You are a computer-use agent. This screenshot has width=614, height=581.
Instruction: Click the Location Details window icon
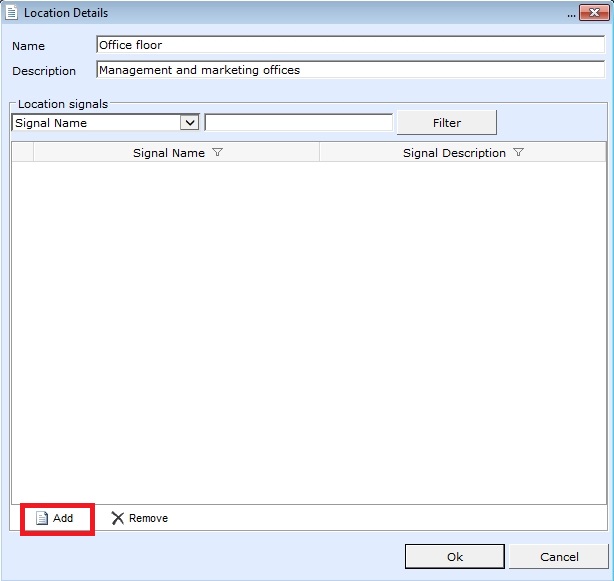coord(12,13)
